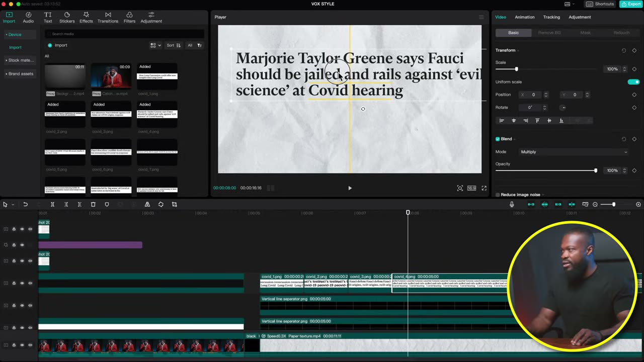This screenshot has width=644, height=362.
Task: Open the Filters panel
Action: [129, 18]
